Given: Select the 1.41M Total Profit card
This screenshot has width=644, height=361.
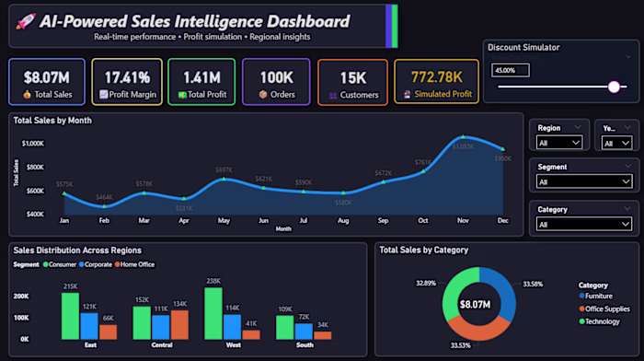Looking at the screenshot, I should click(201, 82).
